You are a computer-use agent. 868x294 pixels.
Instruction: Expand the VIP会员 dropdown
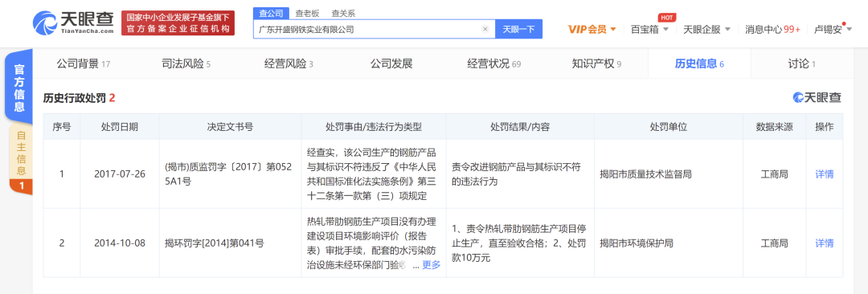(x=592, y=30)
